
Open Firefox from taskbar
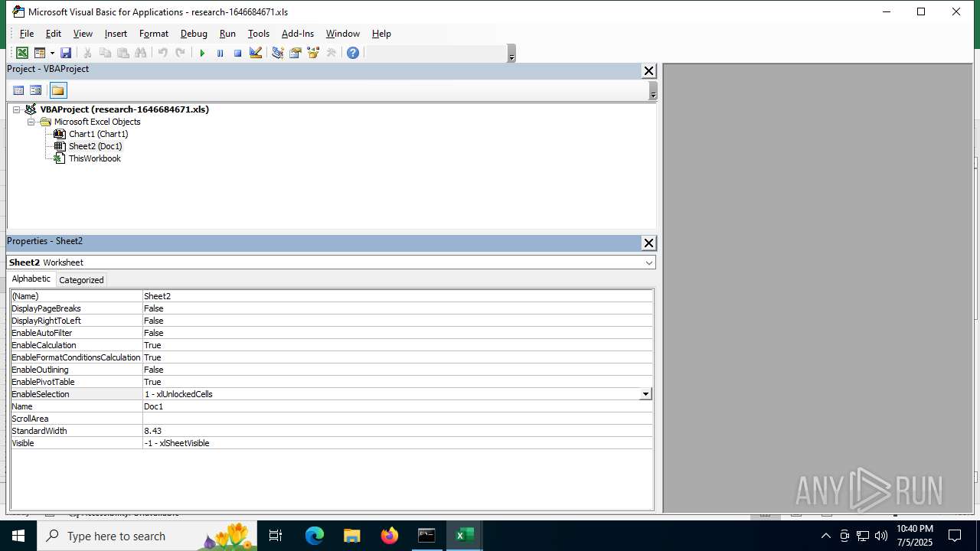click(x=389, y=536)
